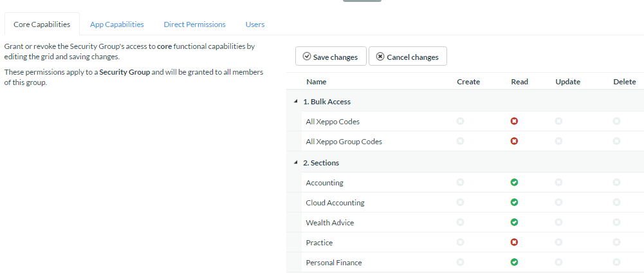The image size is (644, 273).
Task: Click the Name column header
Action: pos(316,82)
